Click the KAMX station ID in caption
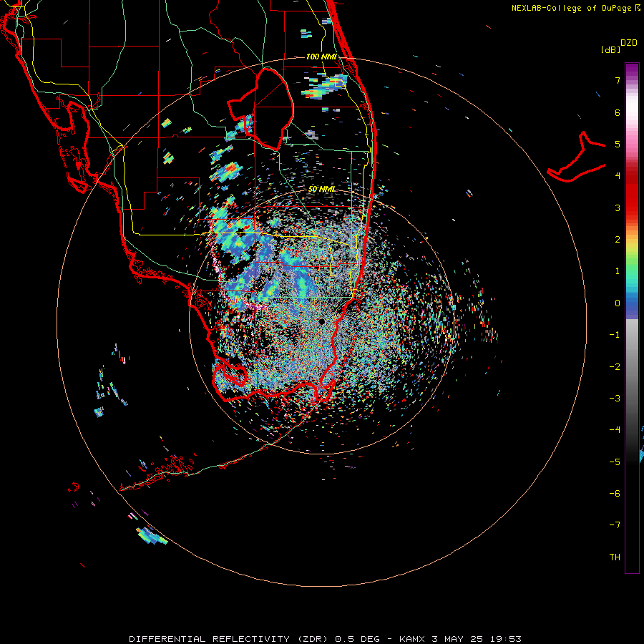This screenshot has height=644, width=644. click(412, 639)
